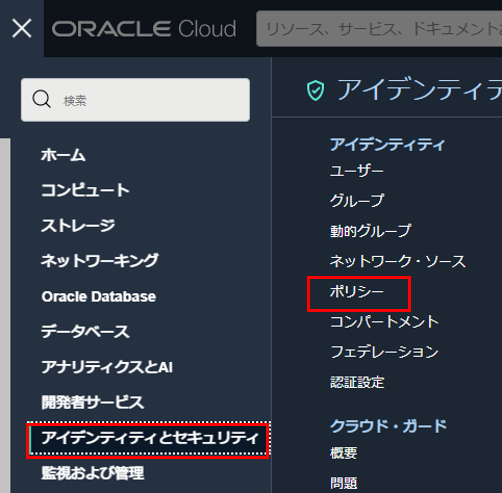Open ホーム in the navigation menu
The height and width of the screenshot is (493, 502).
[x=63, y=155]
